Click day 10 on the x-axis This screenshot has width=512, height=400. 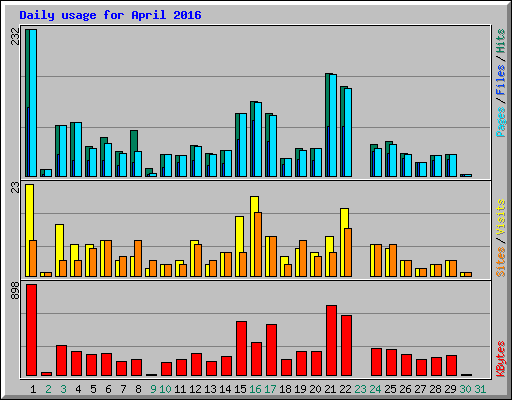tap(165, 389)
